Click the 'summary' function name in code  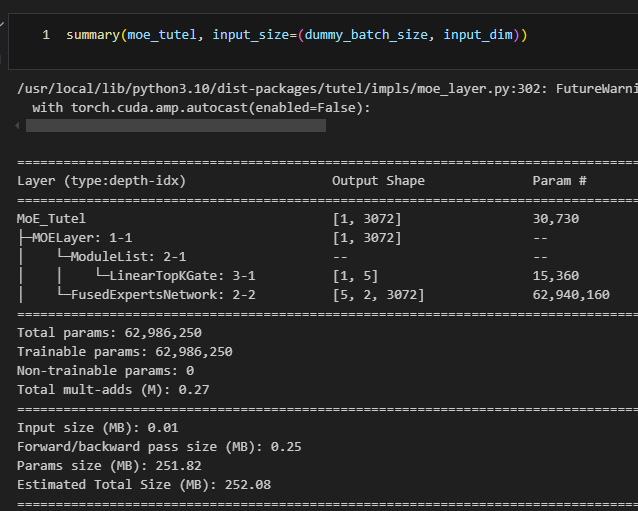(93, 35)
